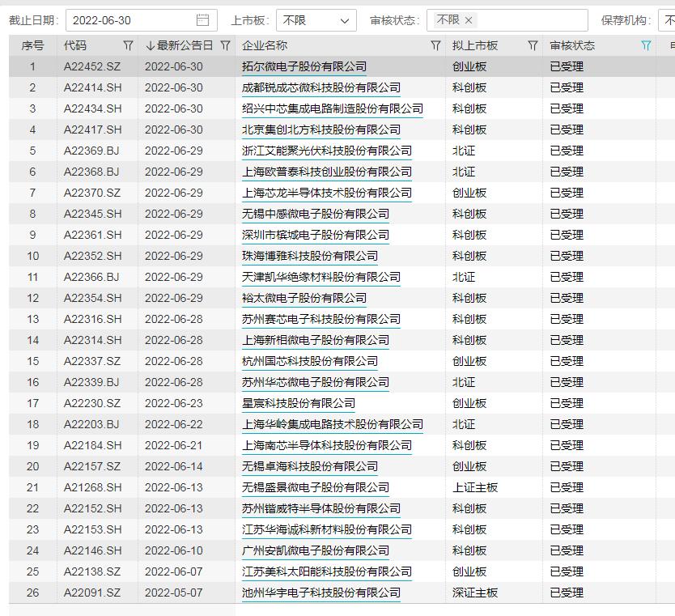
Task: Open 上海欧普泰科技创业股份有限公司 link
Action: pyautogui.click(x=327, y=172)
